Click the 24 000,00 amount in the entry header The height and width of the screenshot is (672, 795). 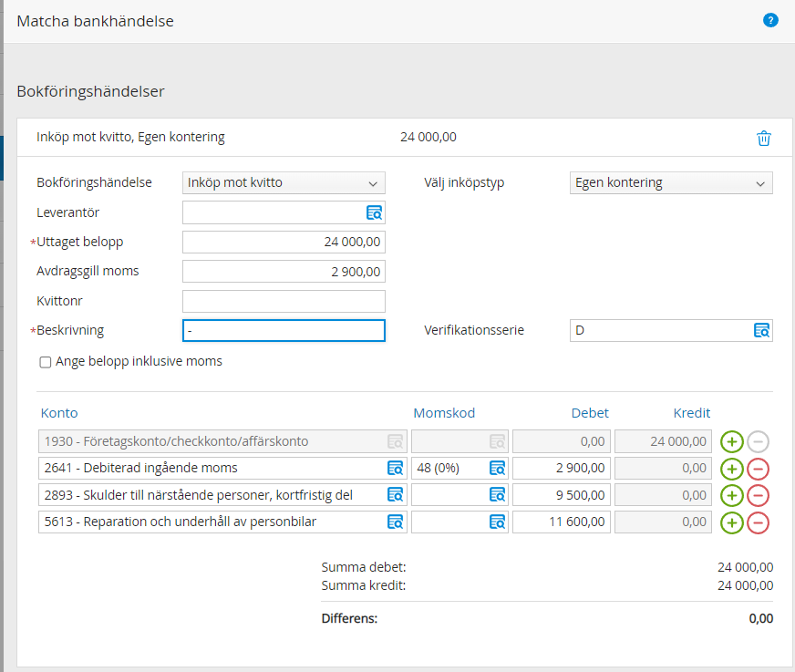click(428, 137)
